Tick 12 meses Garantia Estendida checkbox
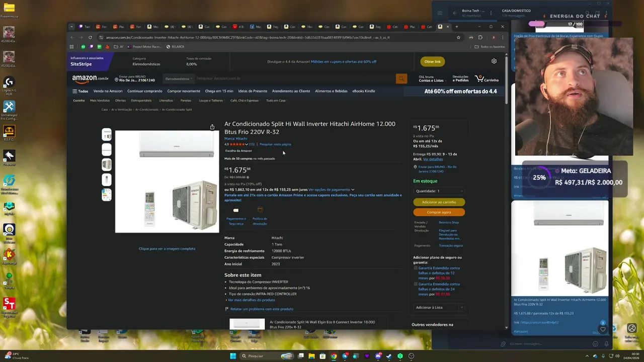The height and width of the screenshot is (362, 644). 416,268
